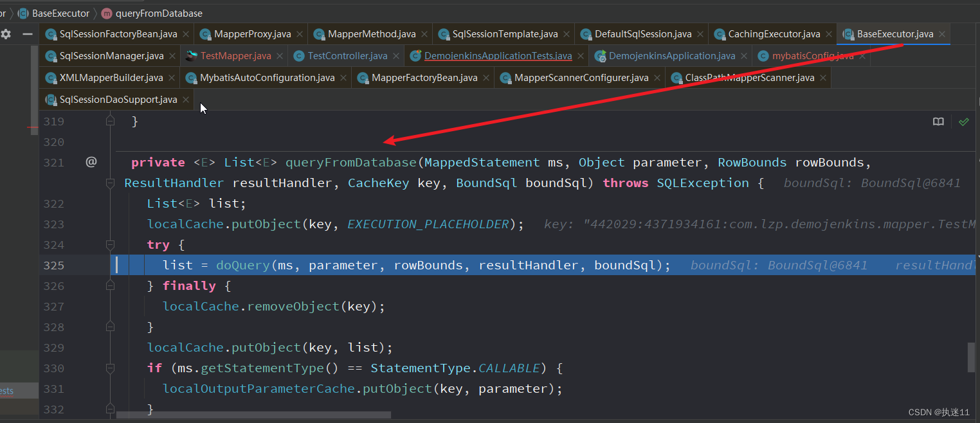Close the MapperProxy.java tab
Screen dimensions: 980x423
pyautogui.click(x=300, y=34)
